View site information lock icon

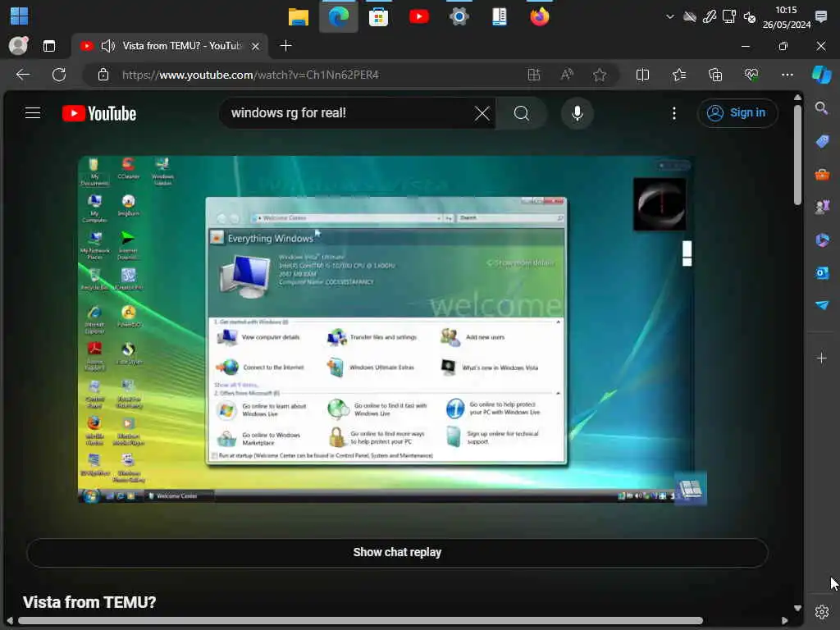tap(103, 75)
